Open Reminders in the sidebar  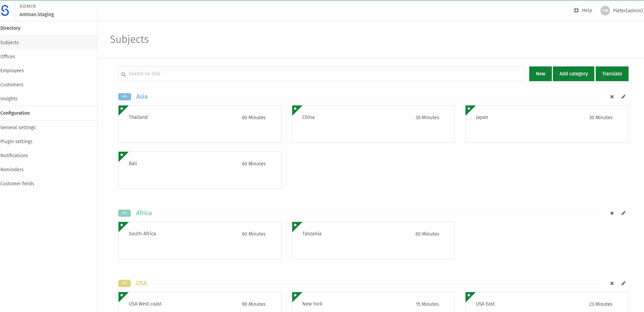49,170
